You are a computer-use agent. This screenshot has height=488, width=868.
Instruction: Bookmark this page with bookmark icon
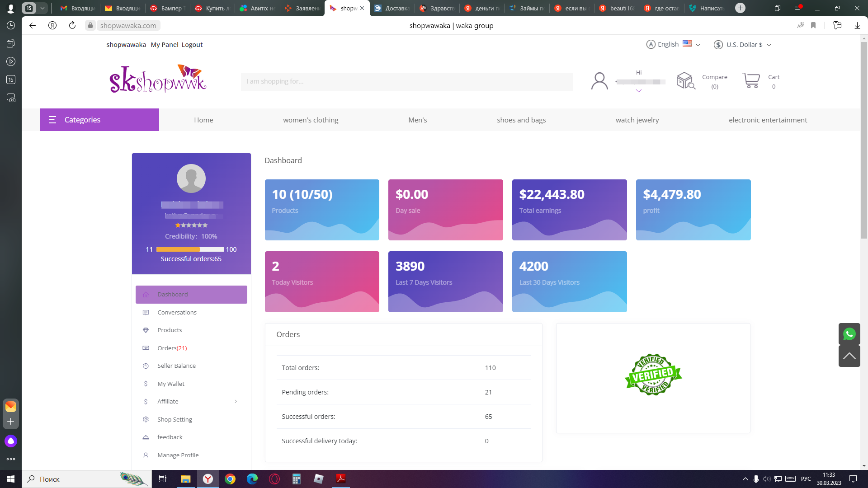[813, 26]
